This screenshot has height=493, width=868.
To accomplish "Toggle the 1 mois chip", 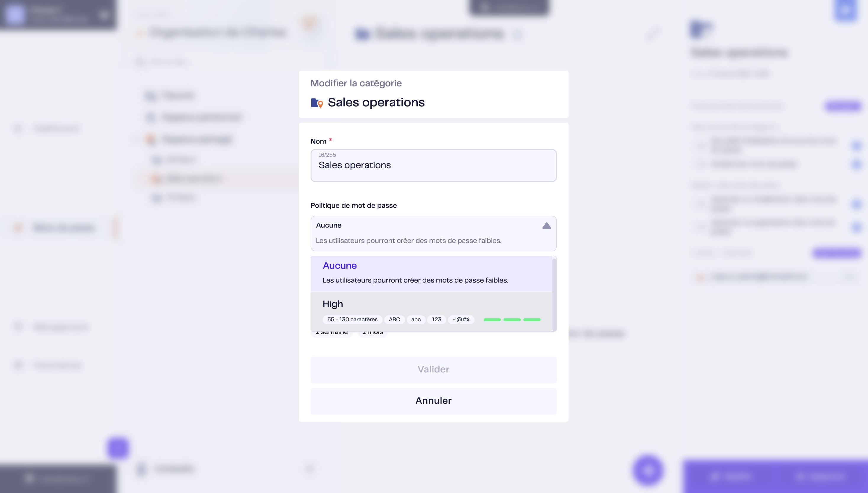I will [x=372, y=334].
